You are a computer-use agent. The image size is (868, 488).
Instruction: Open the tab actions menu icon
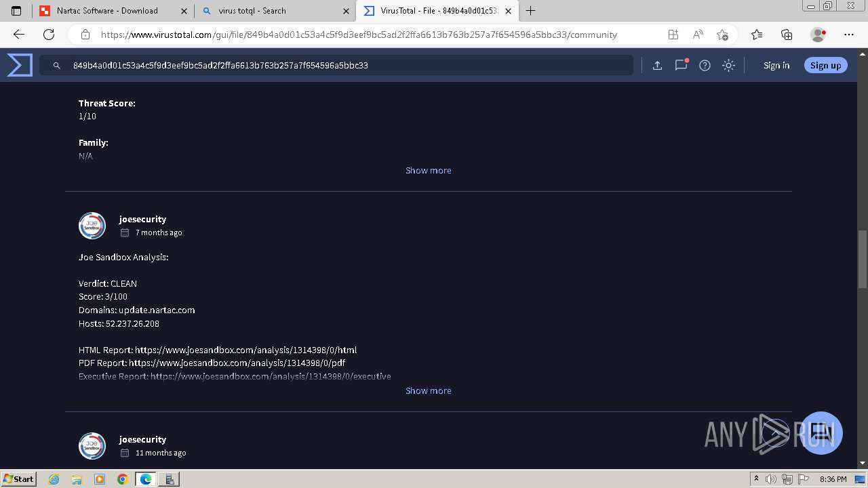(16, 11)
